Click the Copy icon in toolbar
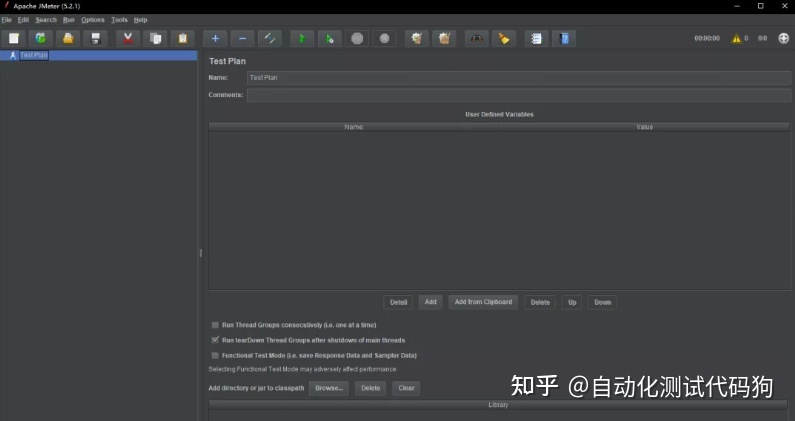795x421 pixels. [x=155, y=39]
